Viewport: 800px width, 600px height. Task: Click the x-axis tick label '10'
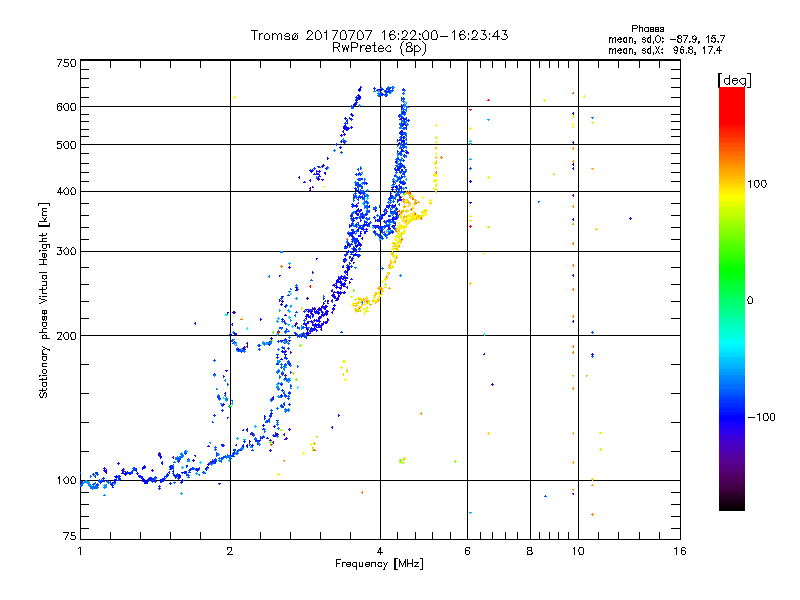(x=578, y=551)
